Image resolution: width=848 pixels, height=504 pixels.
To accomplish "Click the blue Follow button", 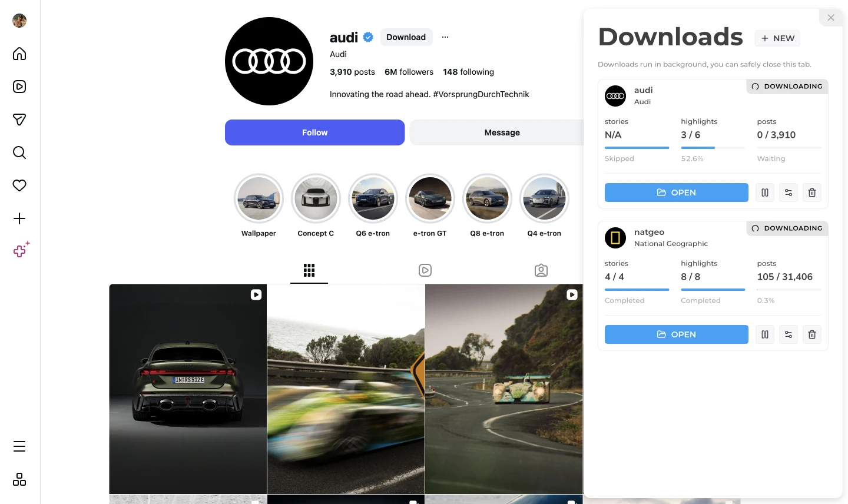I will (314, 132).
